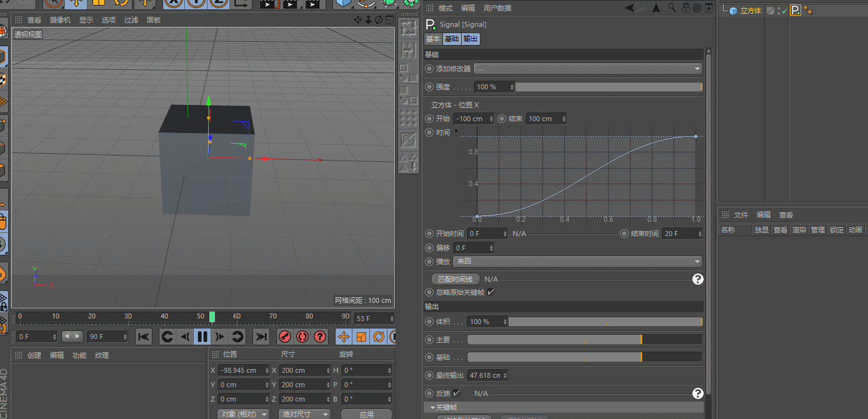This screenshot has height=419, width=868.
Task: Enable position recording with the orange cross icon
Action: (x=342, y=337)
